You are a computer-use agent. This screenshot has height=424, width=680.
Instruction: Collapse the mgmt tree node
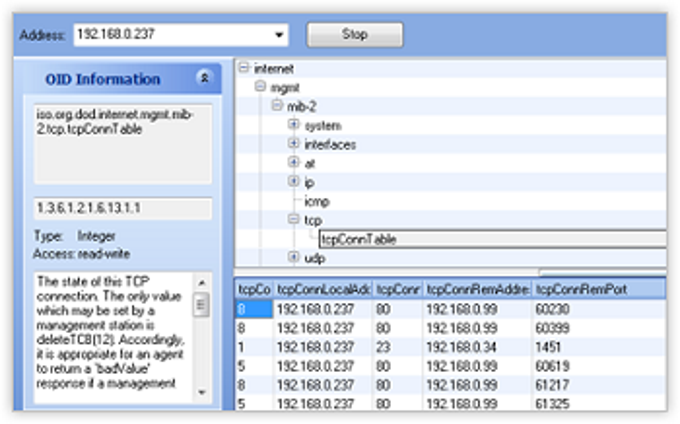[x=260, y=87]
